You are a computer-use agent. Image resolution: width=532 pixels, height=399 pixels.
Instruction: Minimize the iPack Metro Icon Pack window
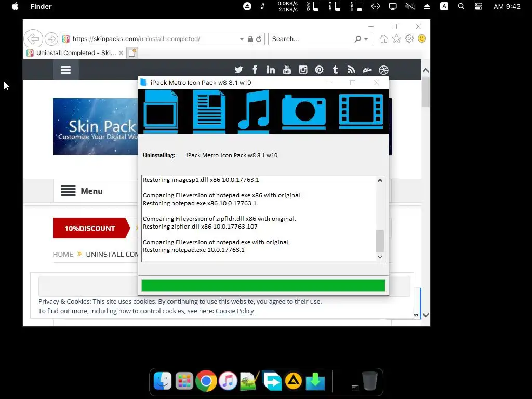pos(329,83)
